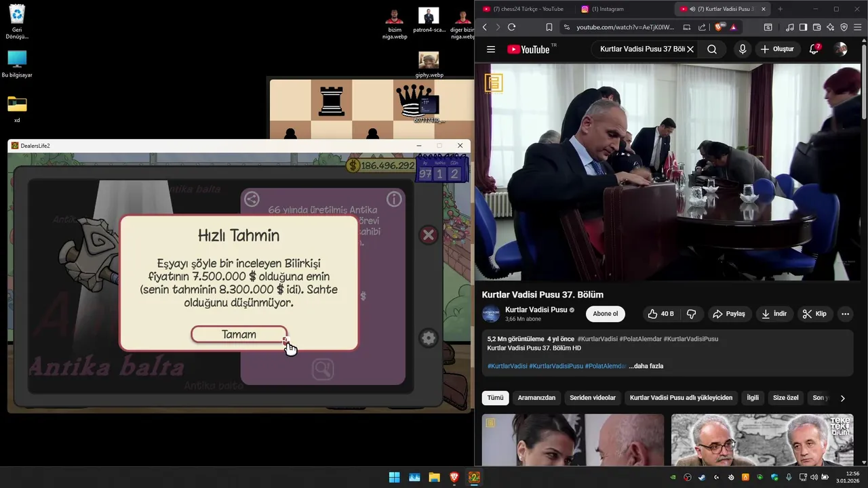868x488 pixels.
Task: Open Brave Rewards triangle icon
Action: tap(733, 27)
